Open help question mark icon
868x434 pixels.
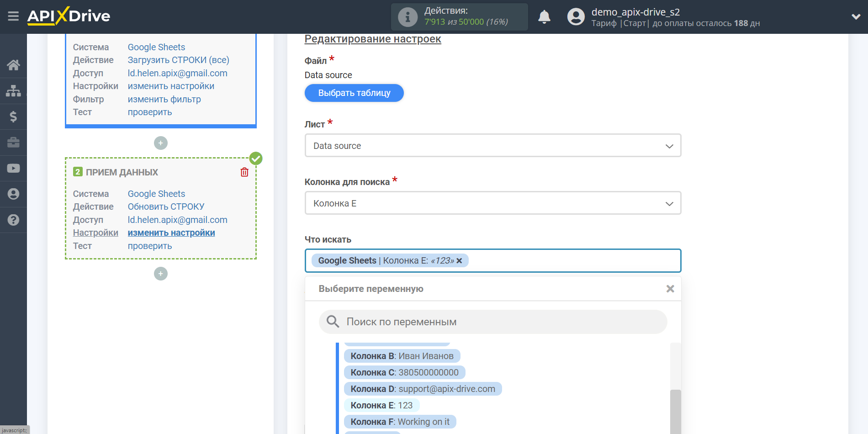(13, 220)
